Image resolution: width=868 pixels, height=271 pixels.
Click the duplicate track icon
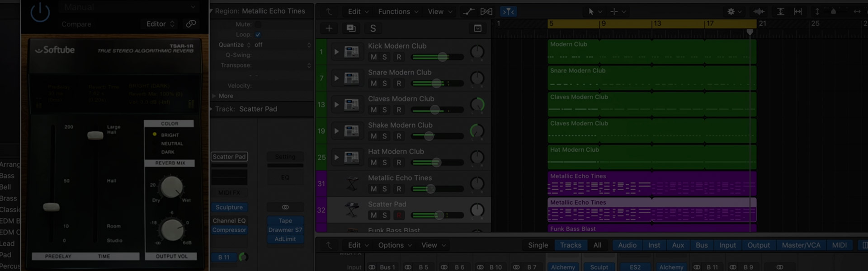[351, 28]
